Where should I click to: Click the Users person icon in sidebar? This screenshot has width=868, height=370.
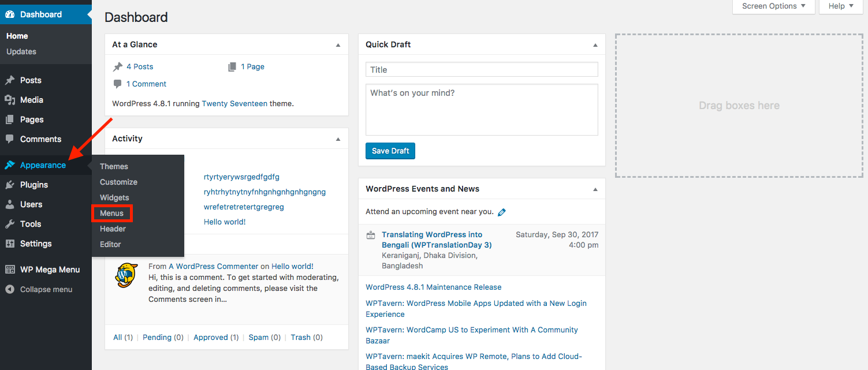pyautogui.click(x=10, y=204)
